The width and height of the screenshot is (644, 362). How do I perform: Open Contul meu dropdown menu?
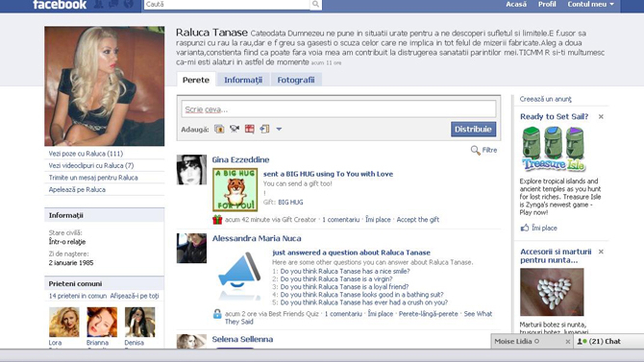coord(590,4)
